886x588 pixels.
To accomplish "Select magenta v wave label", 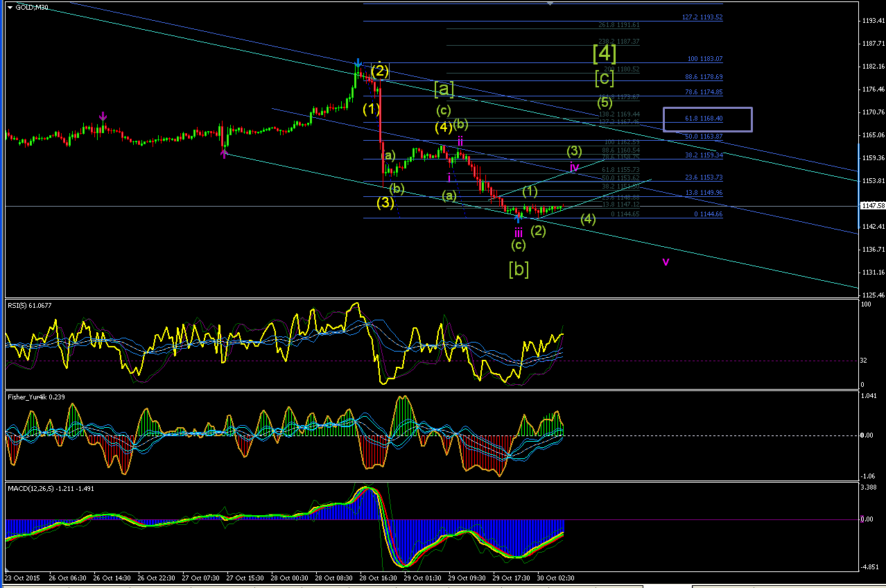I will 666,262.
